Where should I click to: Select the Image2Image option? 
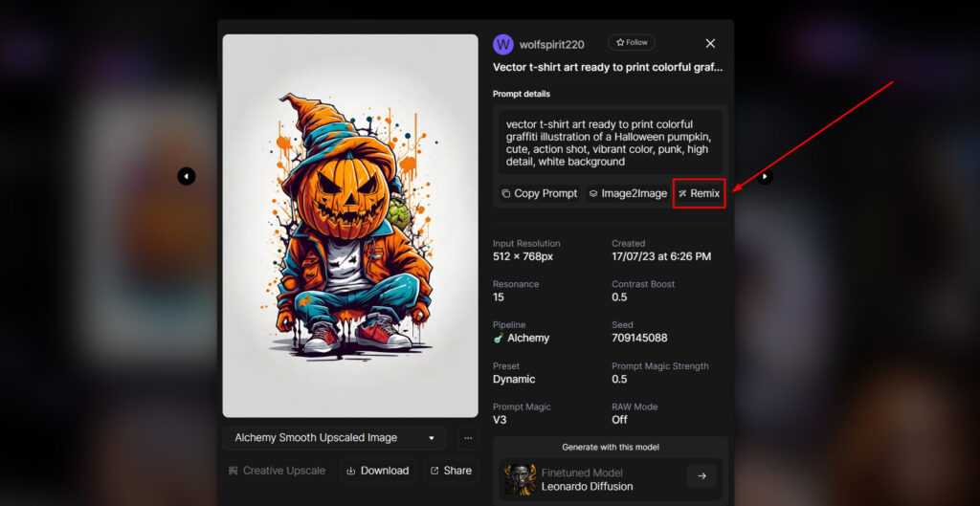(628, 193)
